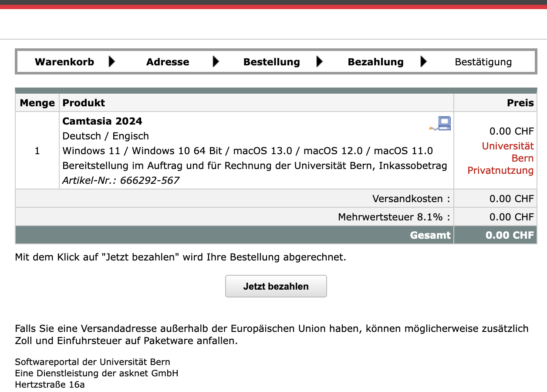Open the Adresse checkout step
Screen dimensions: 547x392
pos(168,62)
